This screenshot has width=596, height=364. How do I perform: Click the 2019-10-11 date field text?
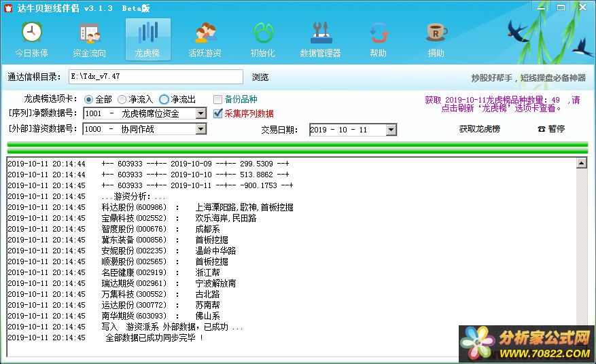tap(338, 130)
